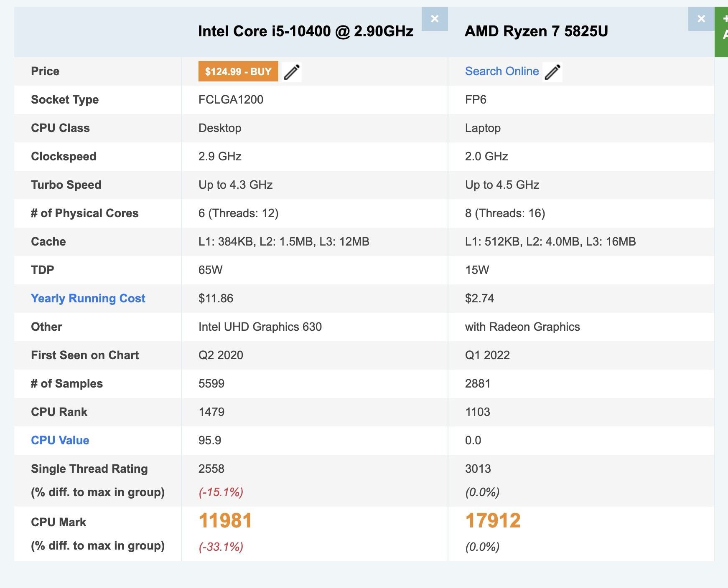
Task: Select the FP6 socket value
Action: coord(476,99)
